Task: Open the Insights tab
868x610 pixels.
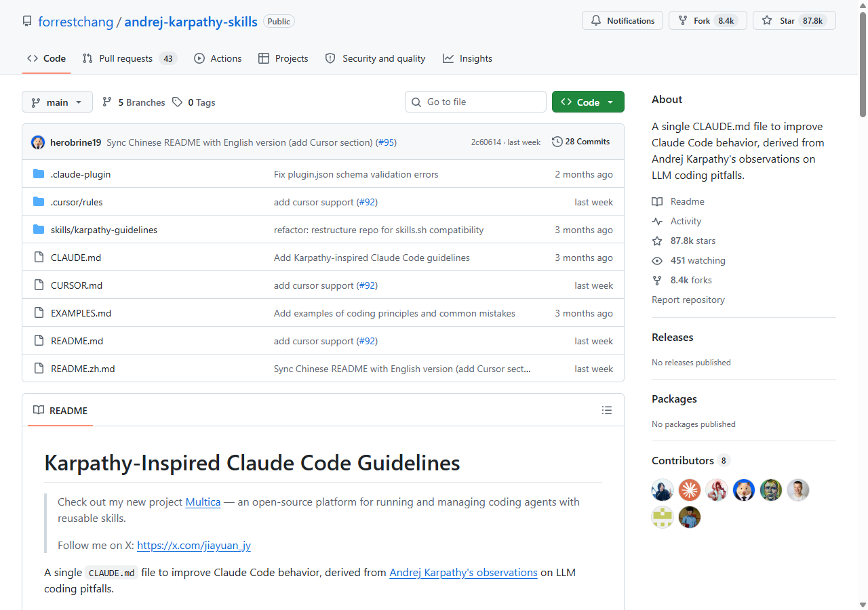Action: 468,58
